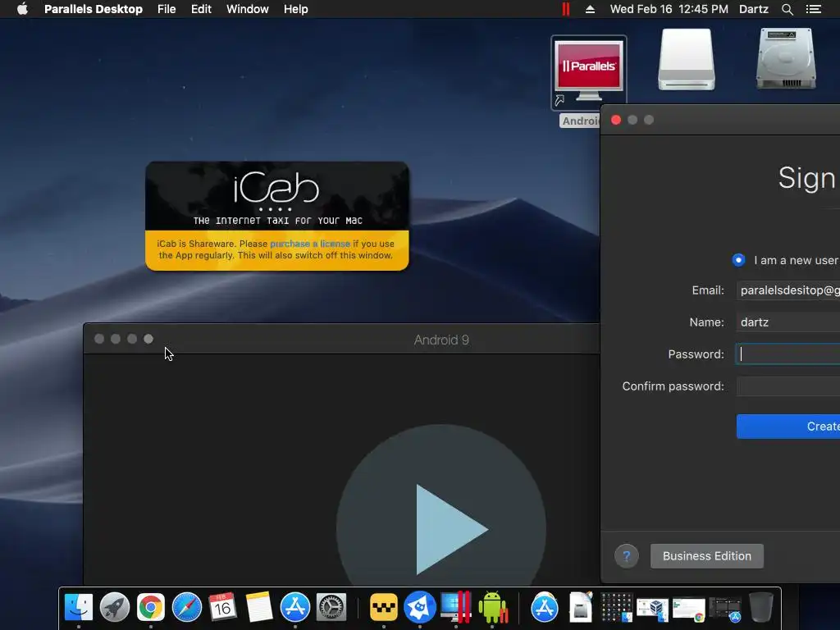
Task: Click the Dartz user menu
Action: (753, 9)
